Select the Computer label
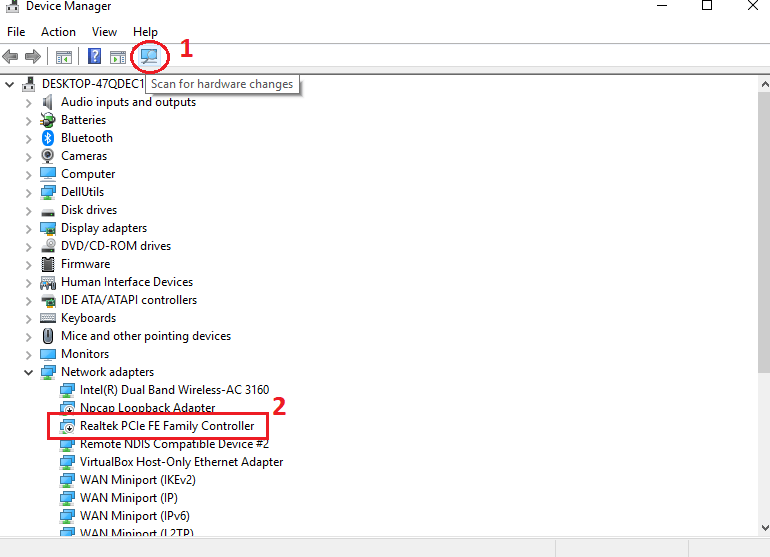 click(88, 174)
